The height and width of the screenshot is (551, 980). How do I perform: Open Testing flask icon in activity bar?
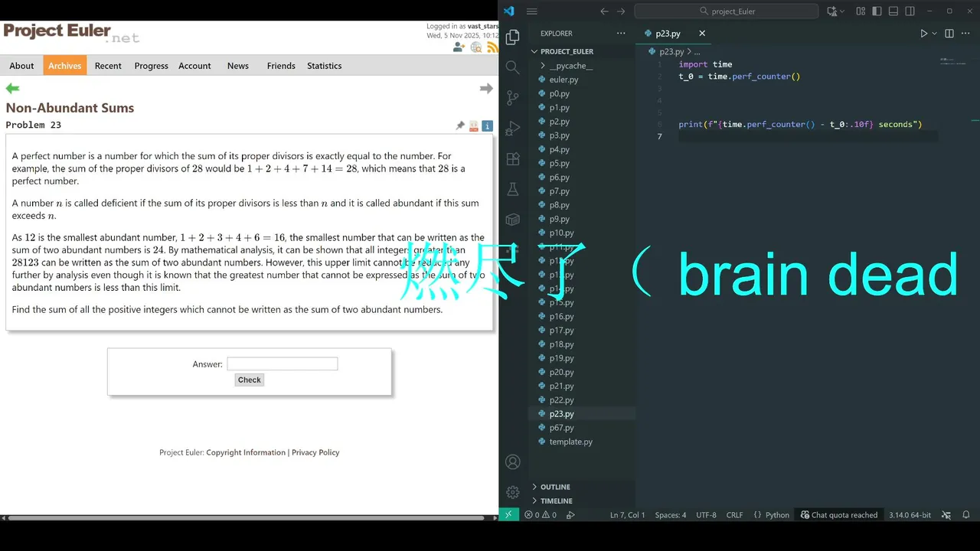[513, 189]
